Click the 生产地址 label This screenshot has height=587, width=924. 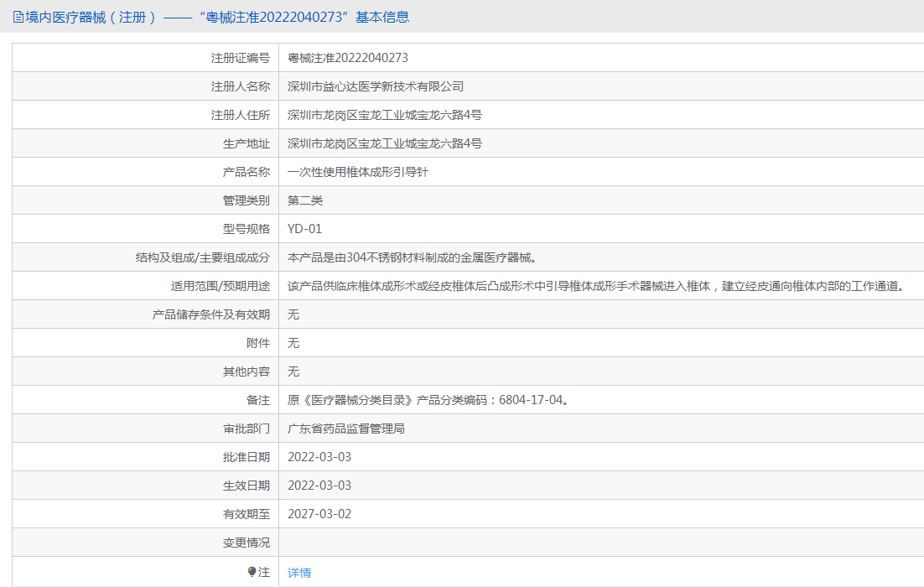(247, 143)
